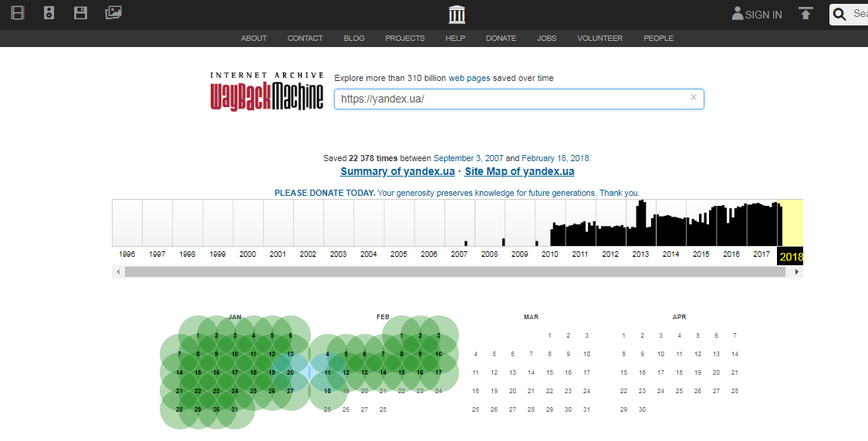Open Site Map of yandex.ua link
868x441 pixels.
[519, 172]
